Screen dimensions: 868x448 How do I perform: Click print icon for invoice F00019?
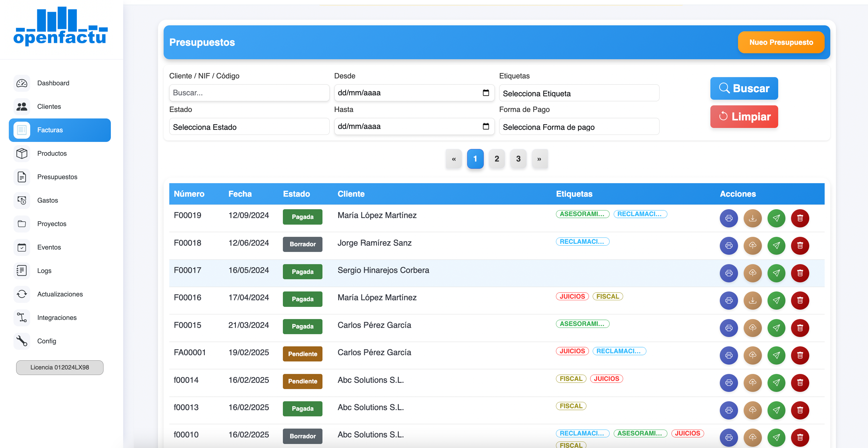tap(728, 218)
